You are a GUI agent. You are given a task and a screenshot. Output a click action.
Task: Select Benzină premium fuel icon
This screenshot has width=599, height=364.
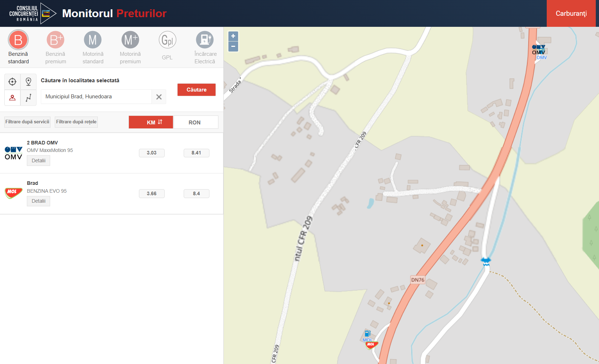coord(55,40)
